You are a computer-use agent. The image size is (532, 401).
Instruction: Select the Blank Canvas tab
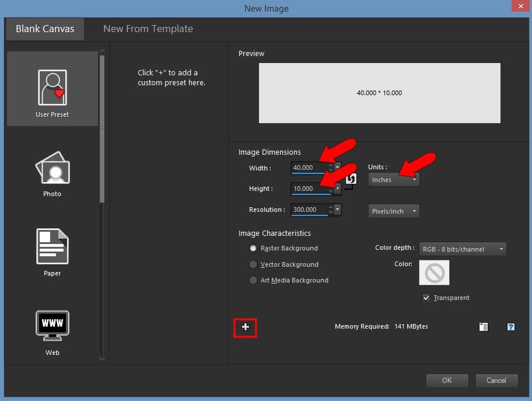tap(44, 28)
